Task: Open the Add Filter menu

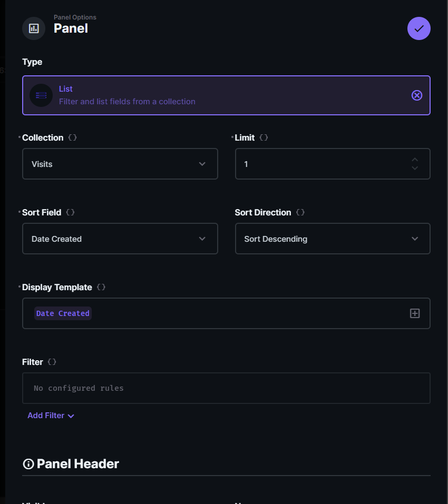Action: coord(51,416)
